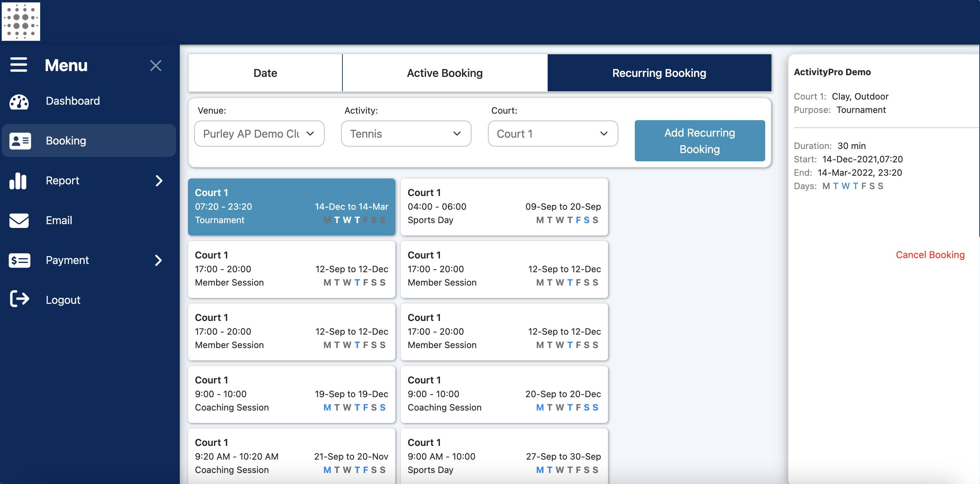
Task: Switch to the Active Booking tab
Action: tap(445, 73)
